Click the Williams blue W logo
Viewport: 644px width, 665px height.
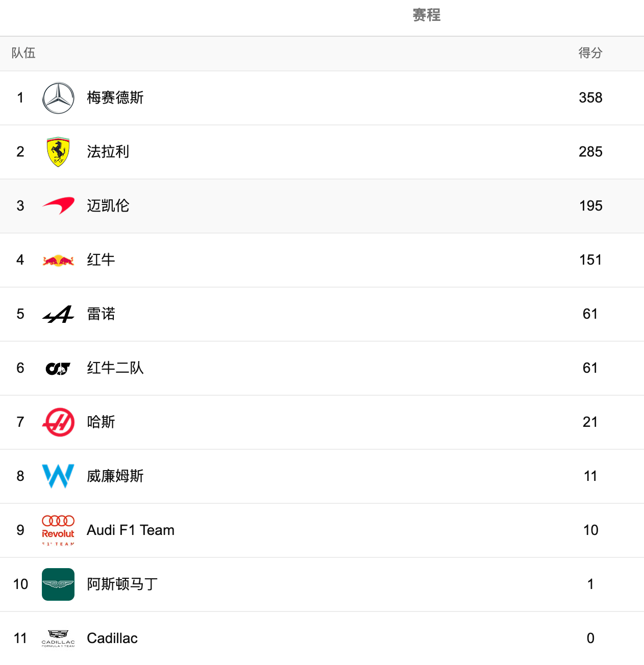click(58, 476)
